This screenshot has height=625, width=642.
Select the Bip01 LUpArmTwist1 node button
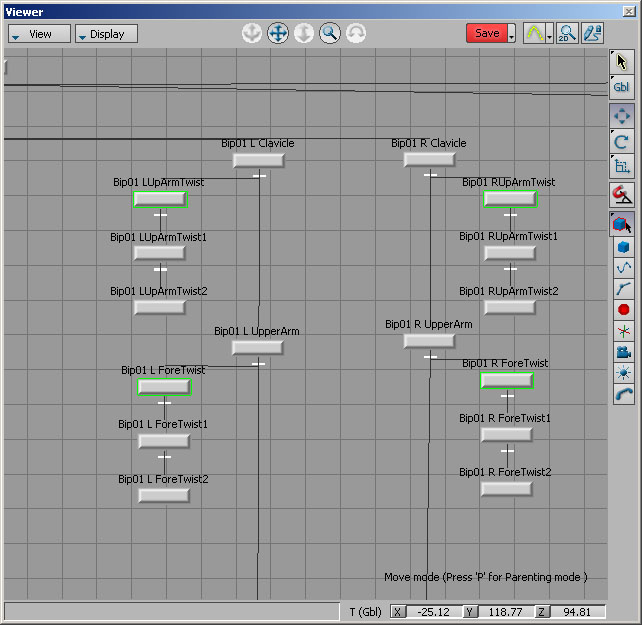(159, 253)
